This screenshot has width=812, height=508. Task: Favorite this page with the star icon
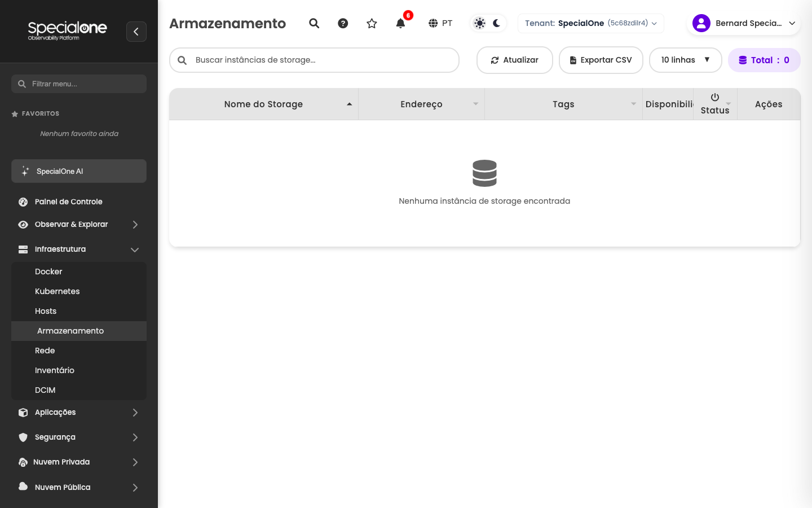click(x=372, y=23)
